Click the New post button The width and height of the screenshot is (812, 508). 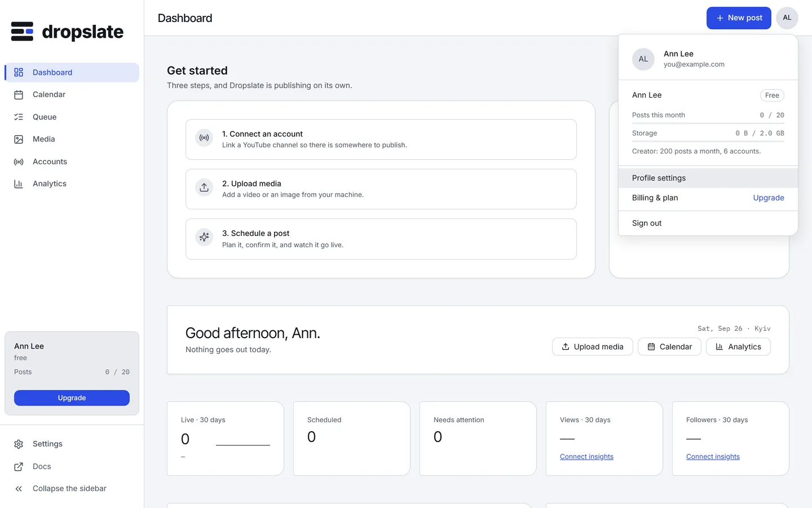[x=739, y=18]
